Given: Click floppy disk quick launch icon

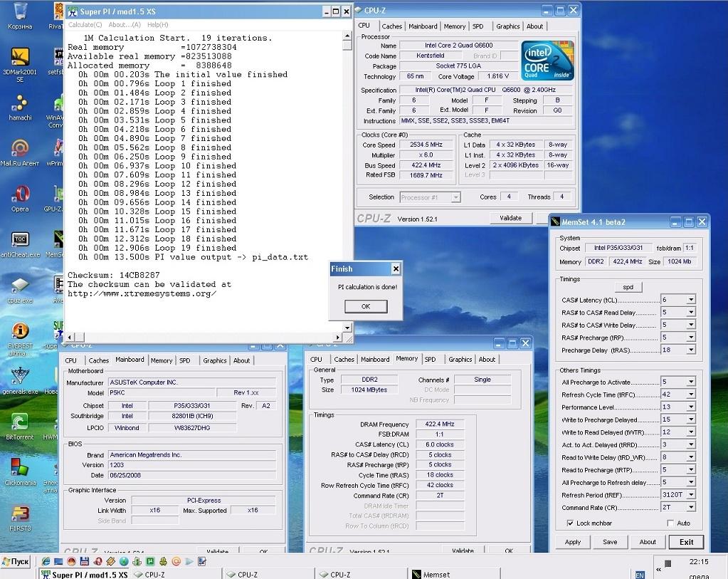Looking at the screenshot, I should [84, 562].
